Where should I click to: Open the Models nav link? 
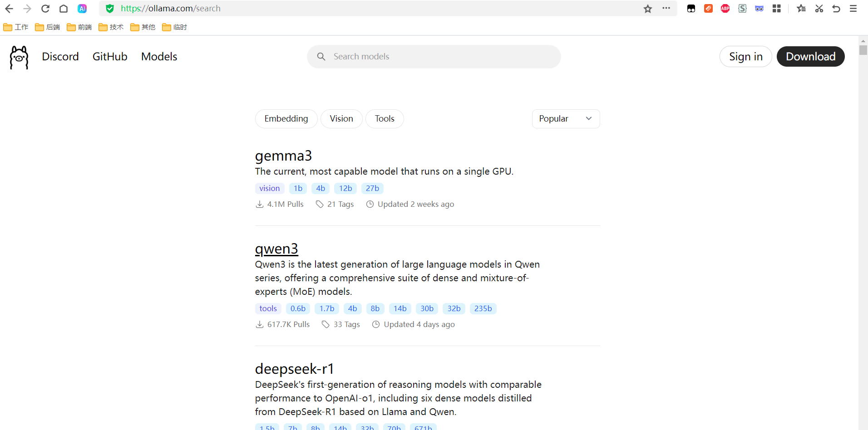coord(159,57)
